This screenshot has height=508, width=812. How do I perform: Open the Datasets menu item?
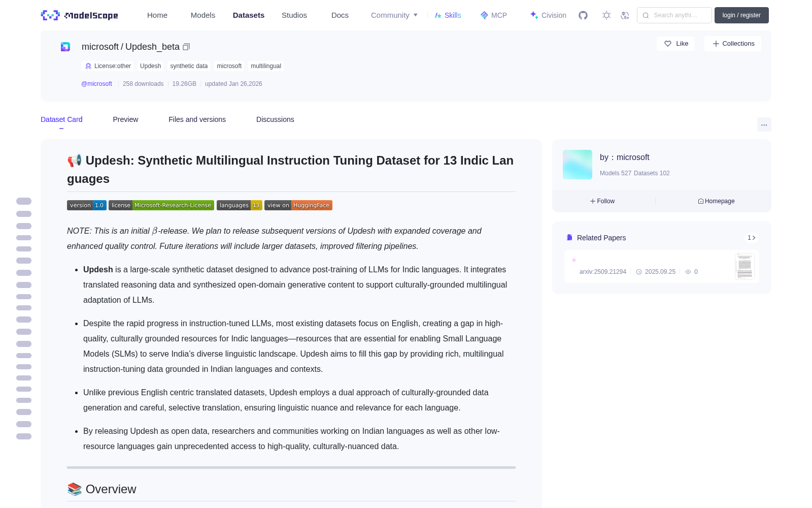(x=249, y=15)
